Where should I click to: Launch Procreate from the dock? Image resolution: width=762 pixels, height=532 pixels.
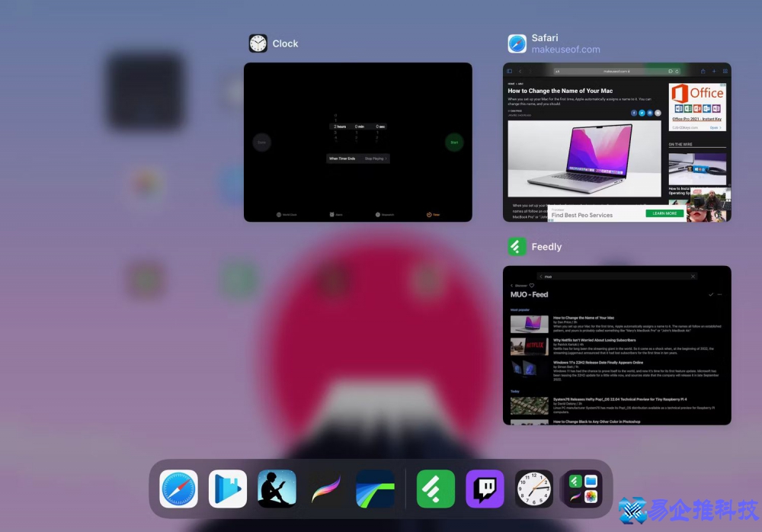click(x=325, y=489)
